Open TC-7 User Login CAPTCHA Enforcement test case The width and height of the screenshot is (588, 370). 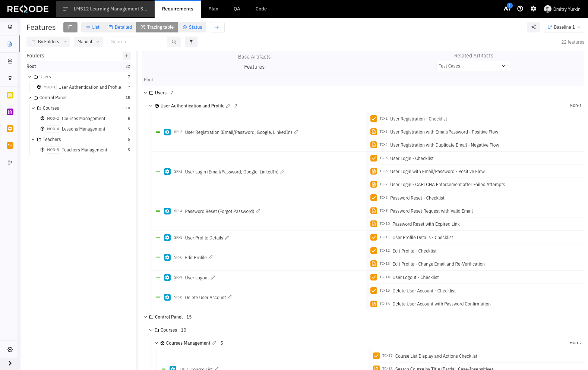[448, 185]
